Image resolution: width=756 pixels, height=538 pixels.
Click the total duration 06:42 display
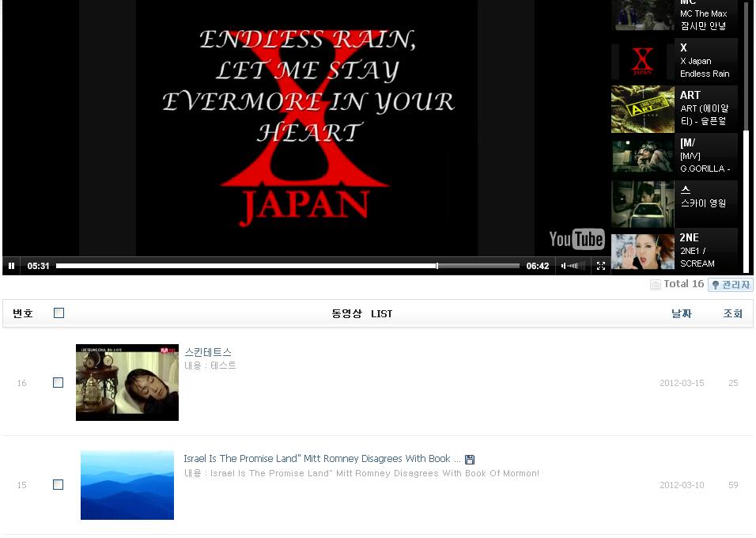click(538, 266)
